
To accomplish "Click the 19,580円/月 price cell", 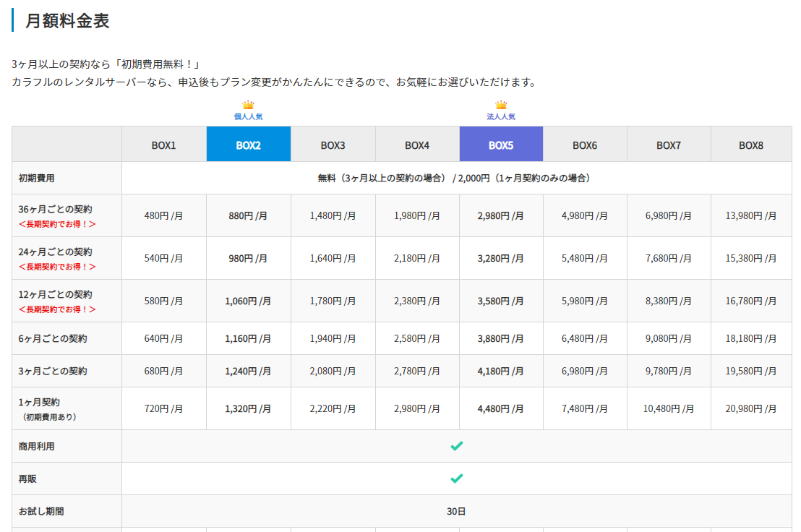I will pyautogui.click(x=751, y=372).
